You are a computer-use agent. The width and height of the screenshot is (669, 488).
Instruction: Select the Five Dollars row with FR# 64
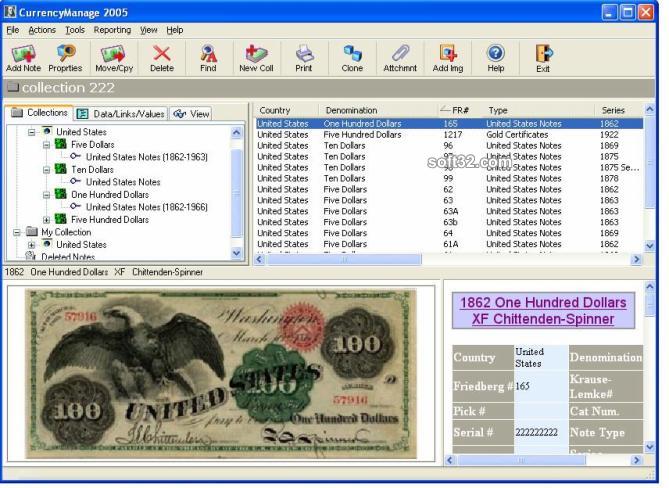[449, 233]
